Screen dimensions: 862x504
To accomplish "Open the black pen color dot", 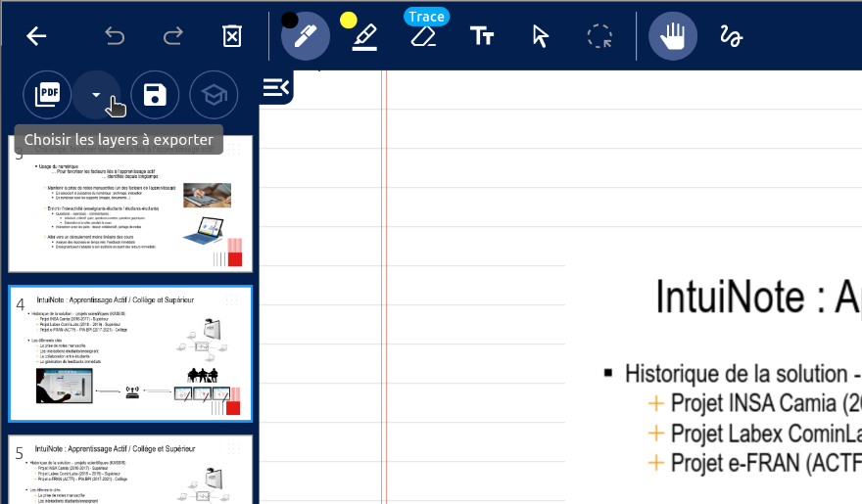I will point(290,19).
